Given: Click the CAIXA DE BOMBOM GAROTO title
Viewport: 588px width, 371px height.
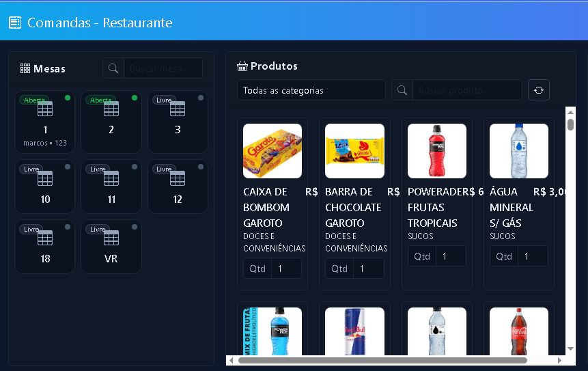Looking at the screenshot, I should (x=266, y=208).
